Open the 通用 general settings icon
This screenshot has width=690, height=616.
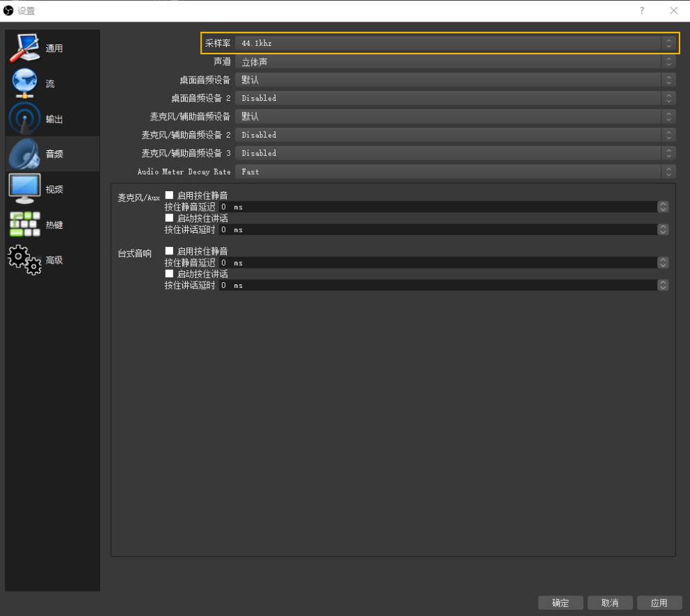[x=24, y=48]
